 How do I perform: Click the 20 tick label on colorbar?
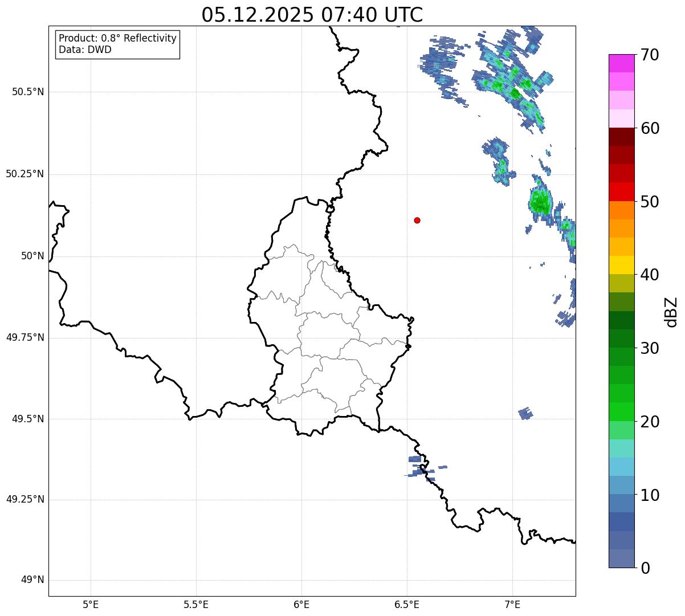pos(650,422)
